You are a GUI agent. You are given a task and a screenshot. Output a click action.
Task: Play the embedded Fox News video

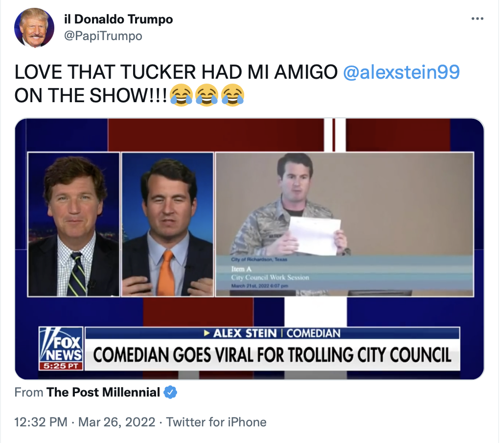click(250, 249)
